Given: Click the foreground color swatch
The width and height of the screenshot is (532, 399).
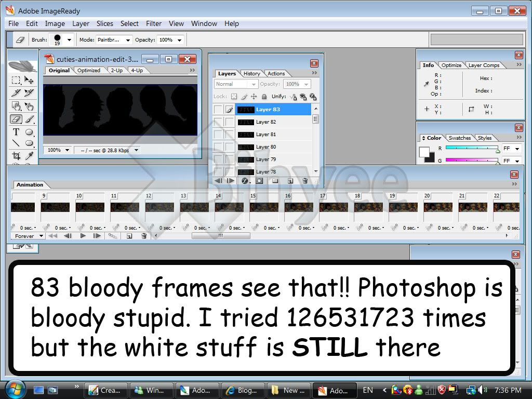Looking at the screenshot, I should (x=424, y=152).
